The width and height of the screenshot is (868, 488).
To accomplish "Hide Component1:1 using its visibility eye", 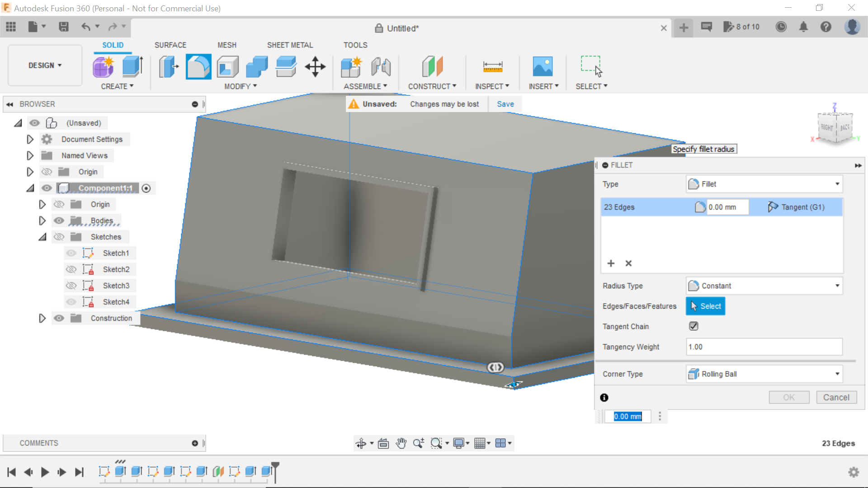I will coord(47,188).
